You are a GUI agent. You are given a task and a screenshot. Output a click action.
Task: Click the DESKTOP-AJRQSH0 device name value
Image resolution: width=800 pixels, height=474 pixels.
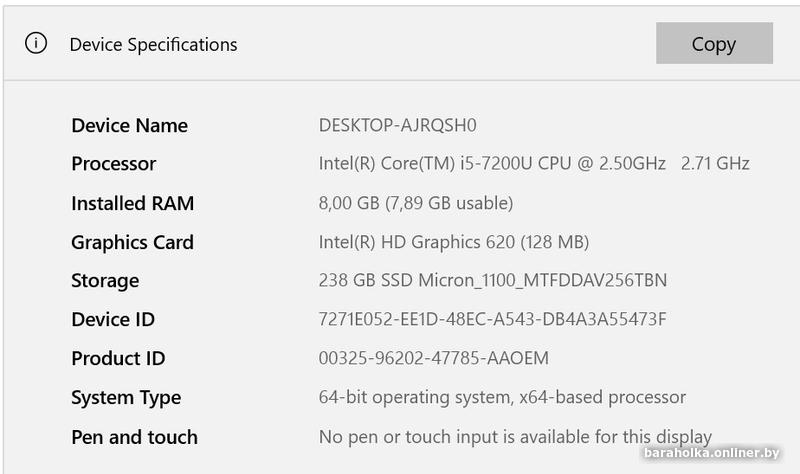(398, 125)
